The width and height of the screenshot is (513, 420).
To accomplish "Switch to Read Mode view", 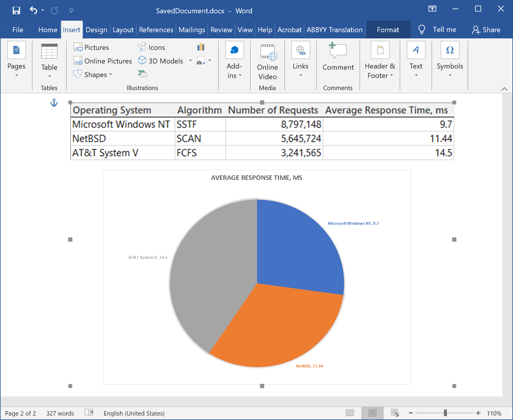I will [350, 413].
